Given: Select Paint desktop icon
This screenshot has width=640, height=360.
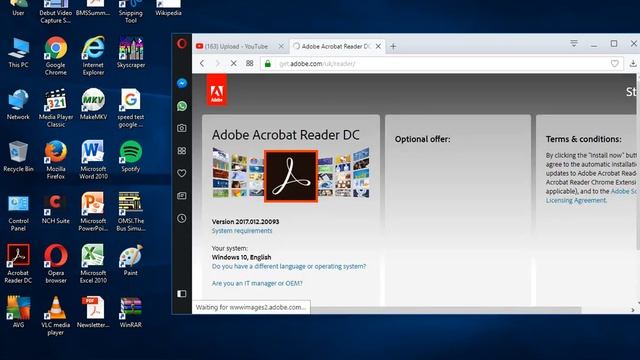Looking at the screenshot, I should pyautogui.click(x=131, y=261).
